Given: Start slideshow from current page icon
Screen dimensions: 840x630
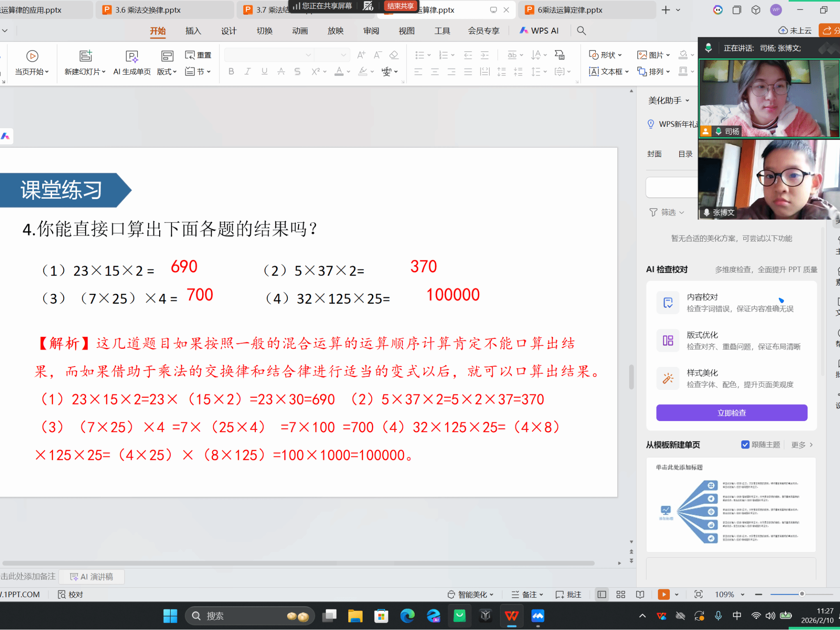Looking at the screenshot, I should coord(32,56).
